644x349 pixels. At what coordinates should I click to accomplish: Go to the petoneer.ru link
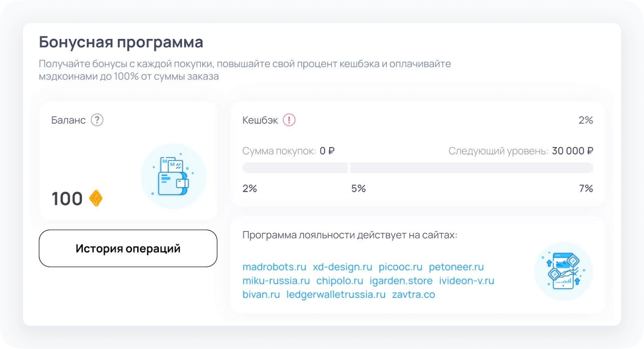tap(456, 267)
